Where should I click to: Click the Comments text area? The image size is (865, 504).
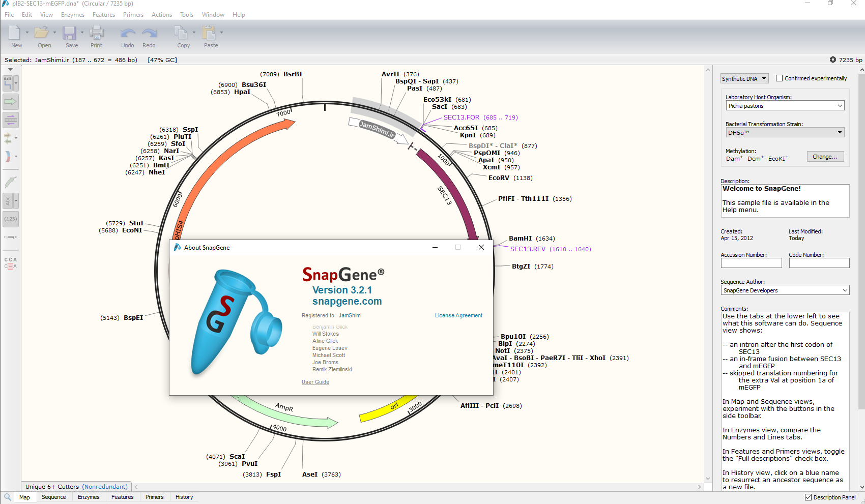coord(785,401)
